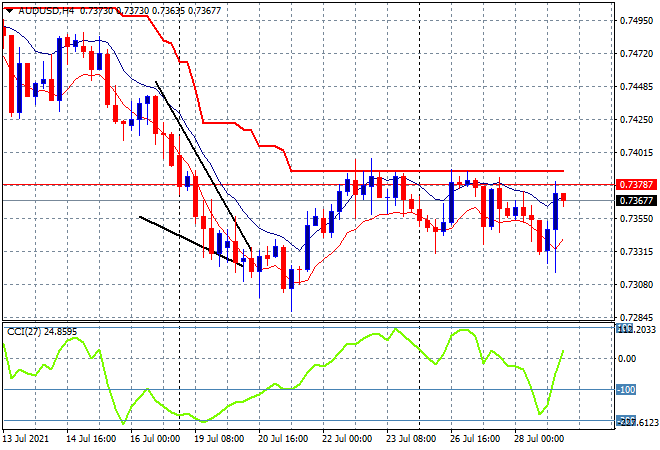Click the CCI 0.00 scale value
The image size is (660, 450).
[628, 359]
